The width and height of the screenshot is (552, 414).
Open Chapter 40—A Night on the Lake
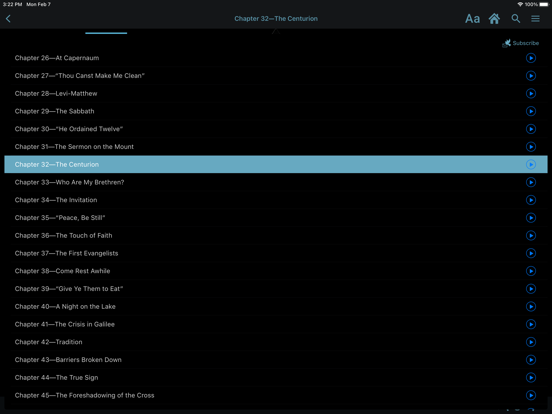click(65, 306)
